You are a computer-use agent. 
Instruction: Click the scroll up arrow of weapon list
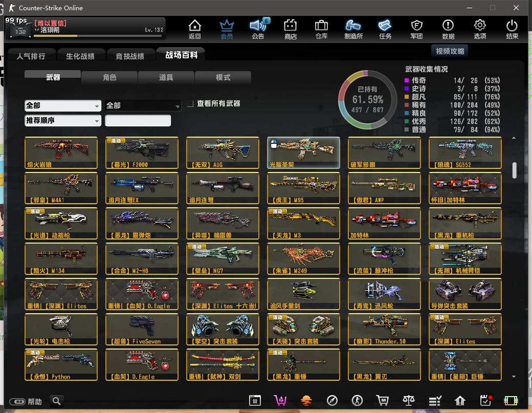514,138
